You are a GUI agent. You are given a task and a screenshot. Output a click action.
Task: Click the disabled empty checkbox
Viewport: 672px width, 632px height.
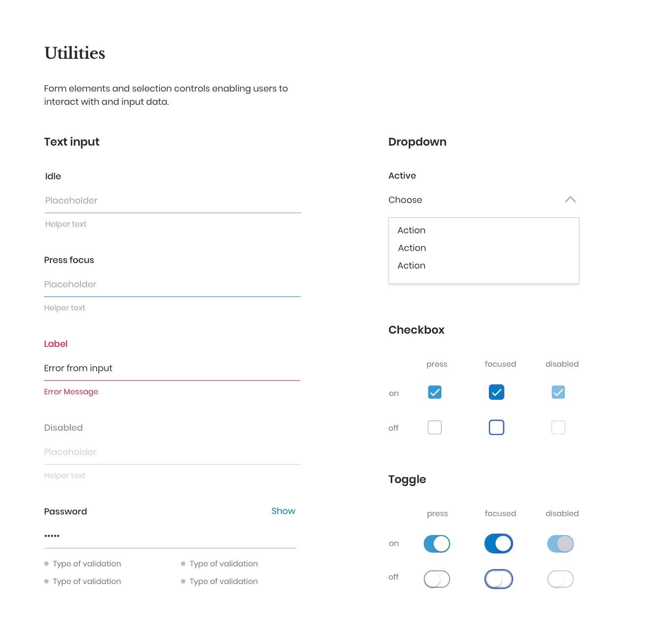click(x=558, y=427)
